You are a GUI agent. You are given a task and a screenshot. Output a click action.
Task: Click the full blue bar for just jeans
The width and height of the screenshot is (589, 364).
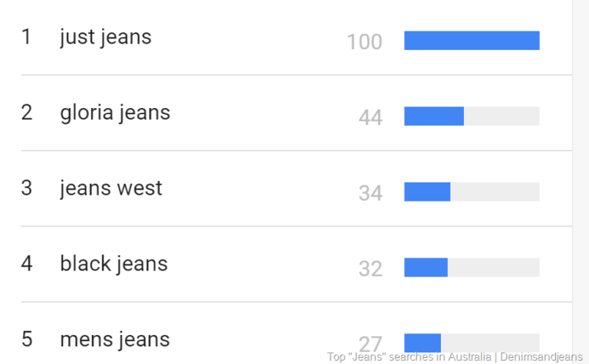[x=472, y=41]
